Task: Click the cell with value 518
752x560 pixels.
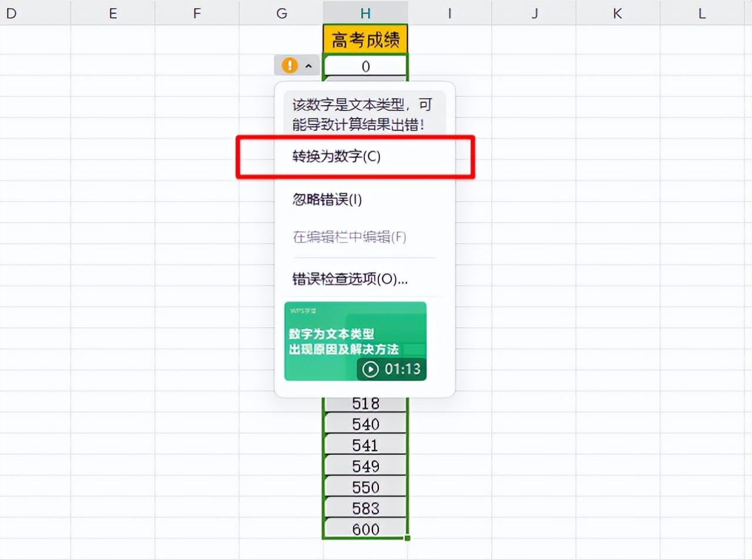Action: pos(365,404)
